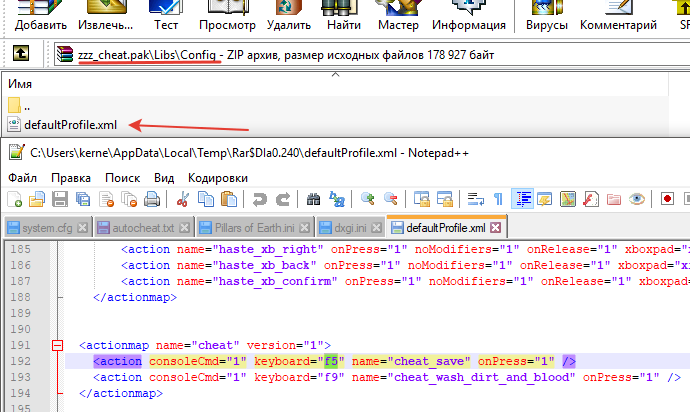
Task: Click the Найти button in WinRAR
Action: pos(343,16)
